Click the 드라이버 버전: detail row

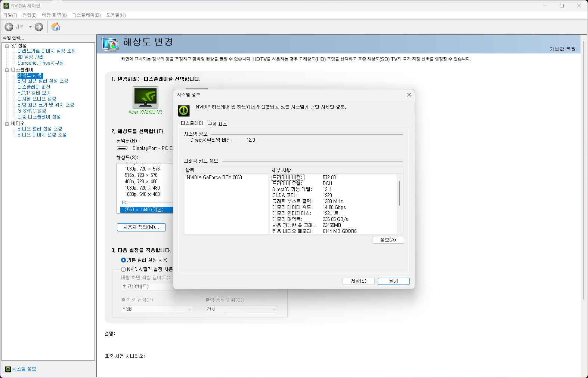point(334,178)
